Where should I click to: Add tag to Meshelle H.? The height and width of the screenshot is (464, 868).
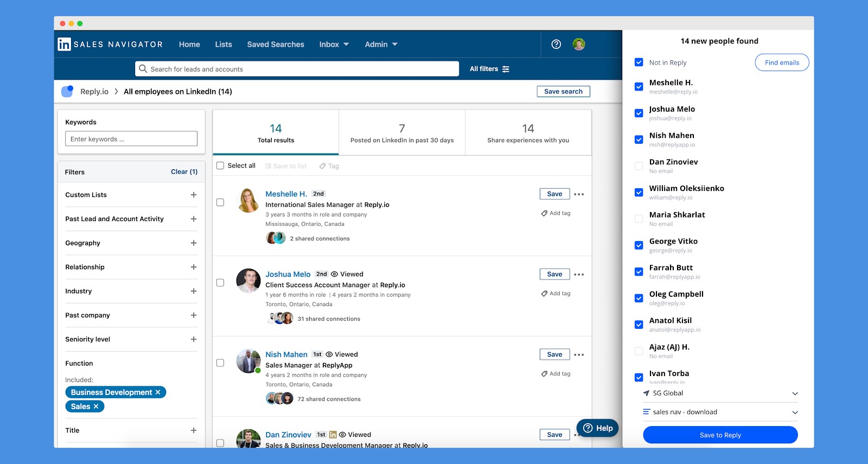556,213
